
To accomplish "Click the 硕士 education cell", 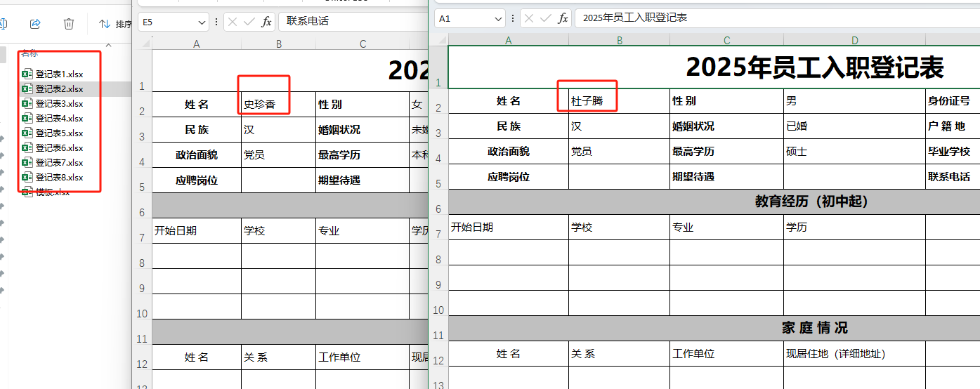I will [x=855, y=152].
